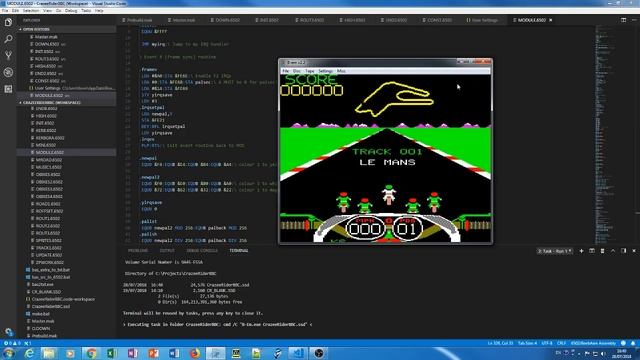Open File Explorer from taskbar
The height and width of the screenshot is (360, 640).
[x=49, y=353]
